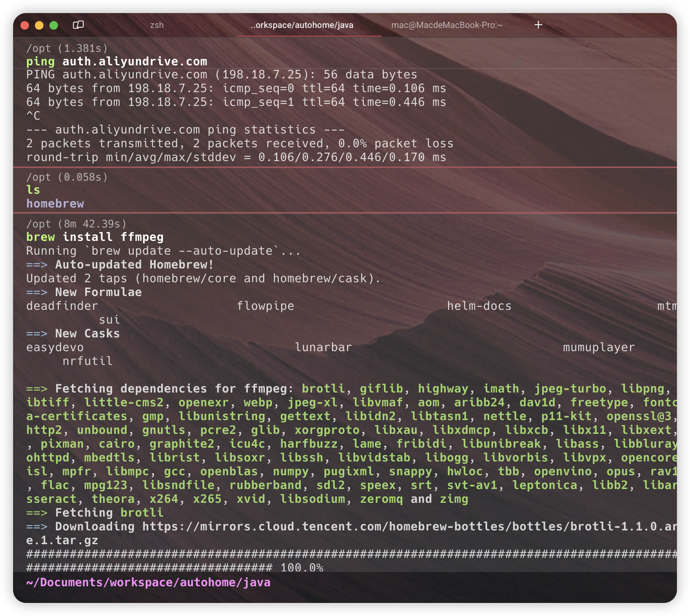
Task: Click the split pane icon in title bar
Action: point(78,25)
